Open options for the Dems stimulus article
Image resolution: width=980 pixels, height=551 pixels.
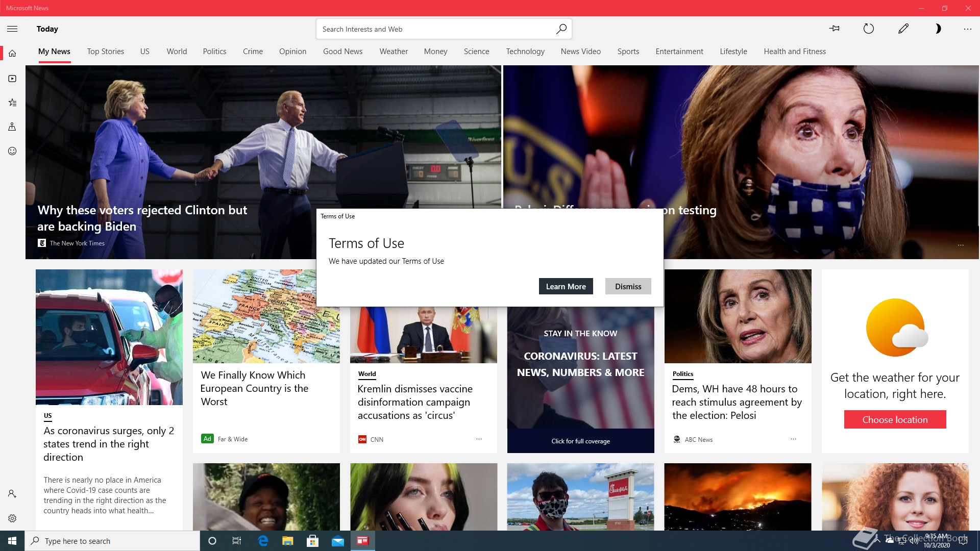pos(793,439)
